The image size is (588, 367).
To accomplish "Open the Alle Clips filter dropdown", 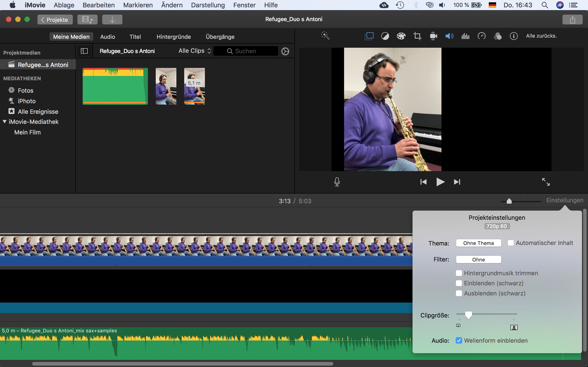I will tap(195, 51).
